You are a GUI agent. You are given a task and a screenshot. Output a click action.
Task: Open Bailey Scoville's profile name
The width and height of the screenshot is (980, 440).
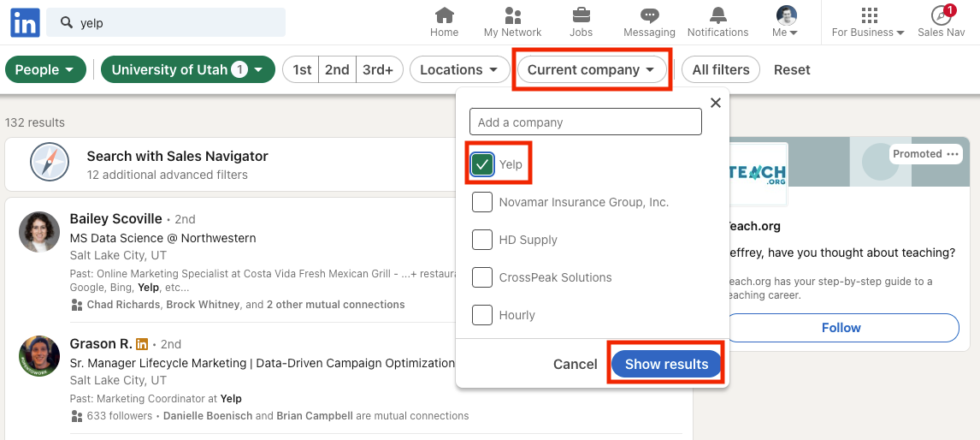point(115,219)
